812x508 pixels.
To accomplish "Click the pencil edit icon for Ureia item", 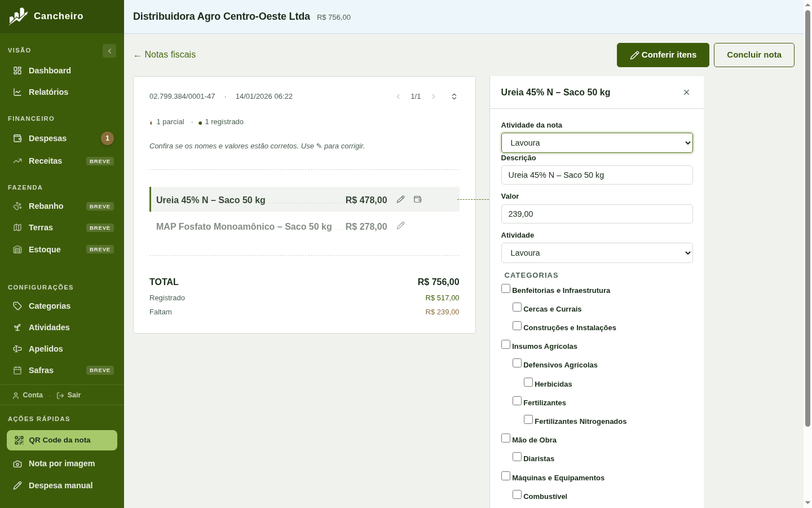I will pyautogui.click(x=400, y=199).
